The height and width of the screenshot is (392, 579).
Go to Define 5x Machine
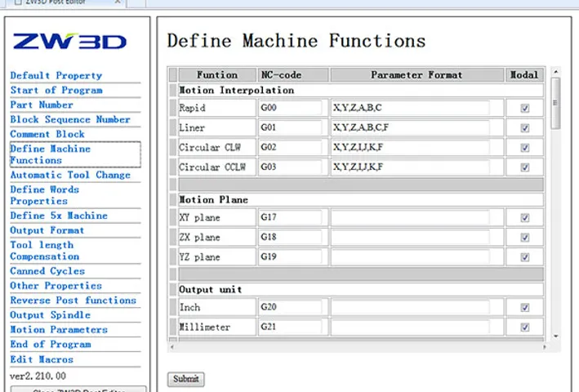(x=59, y=216)
